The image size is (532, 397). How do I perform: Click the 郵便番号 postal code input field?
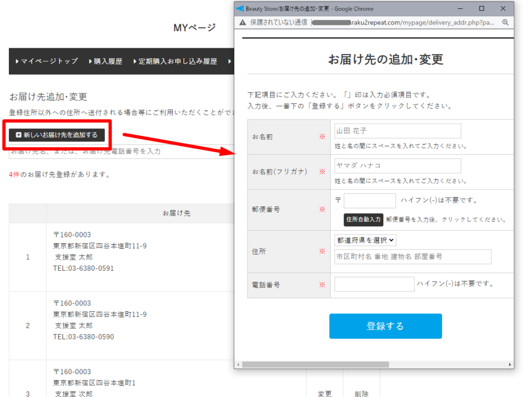point(370,201)
